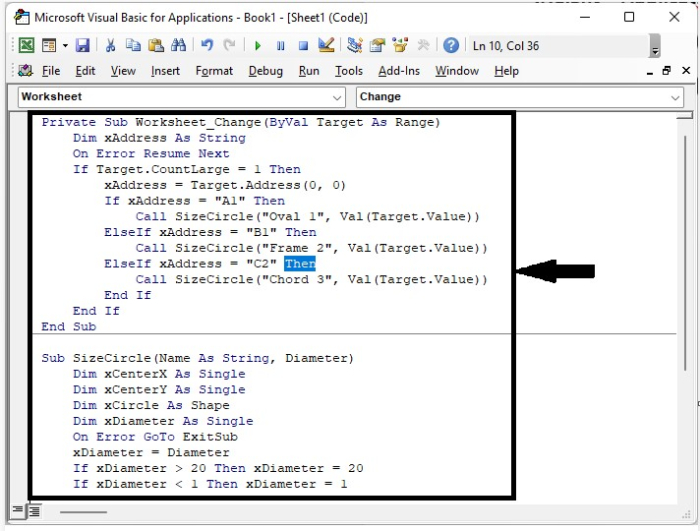Click the "On Error Resume Next" line
The width and height of the screenshot is (700, 531).
pos(151,154)
